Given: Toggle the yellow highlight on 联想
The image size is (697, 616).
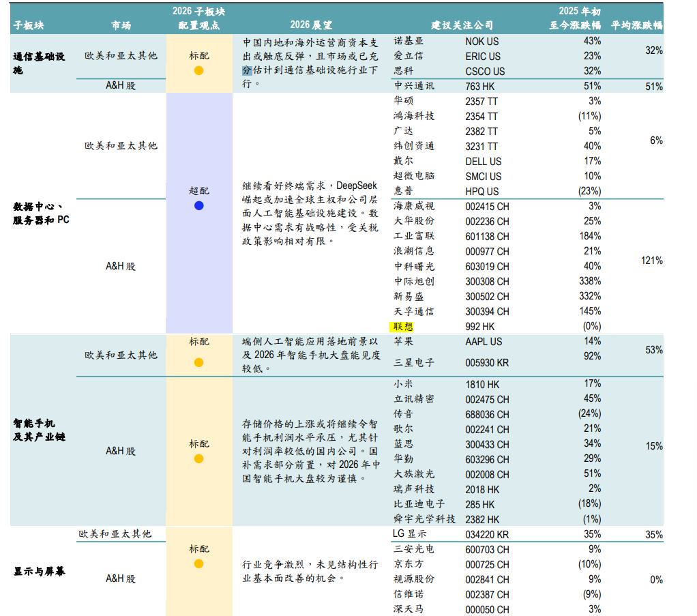Looking at the screenshot, I should (x=402, y=325).
